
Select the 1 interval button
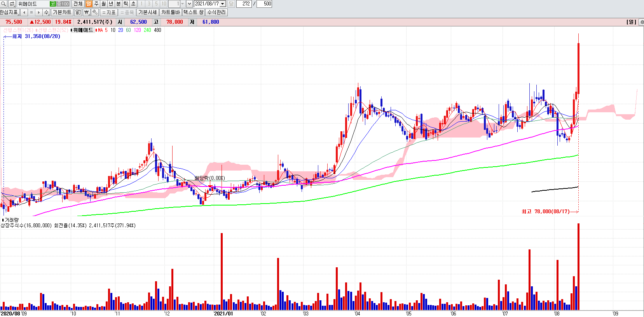141,4
